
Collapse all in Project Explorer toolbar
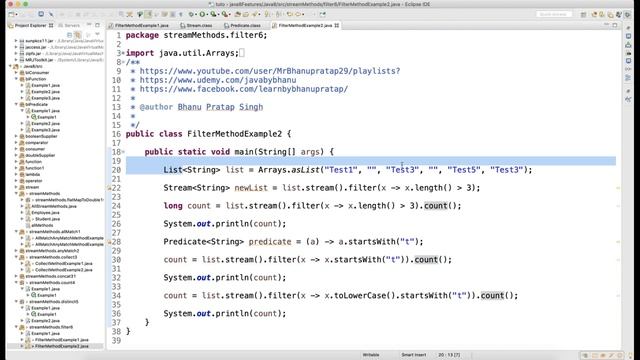(69, 35)
